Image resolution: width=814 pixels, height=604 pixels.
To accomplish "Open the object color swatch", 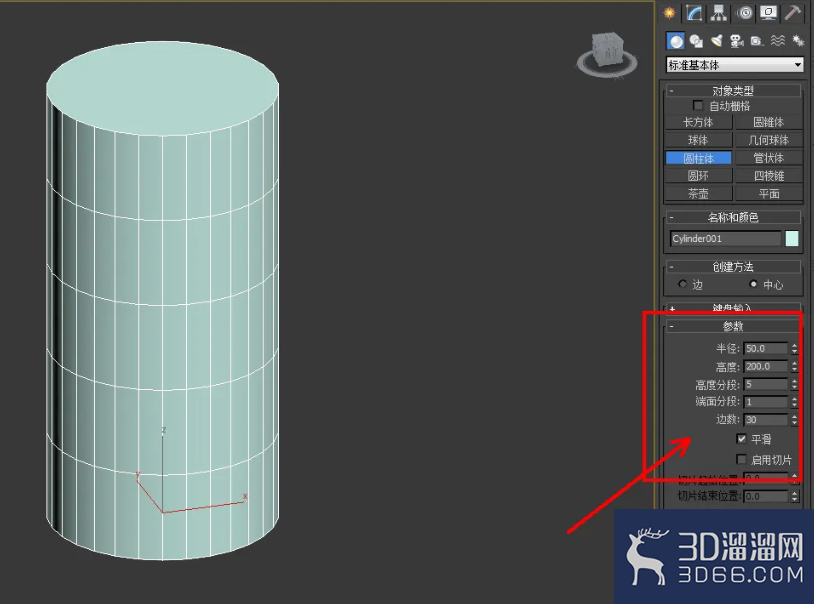I will coord(792,238).
